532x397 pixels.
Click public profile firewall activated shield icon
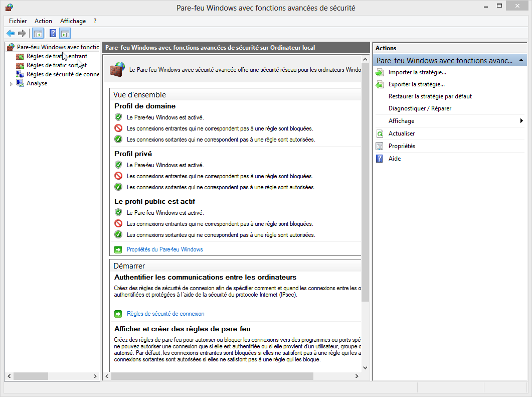coord(118,213)
